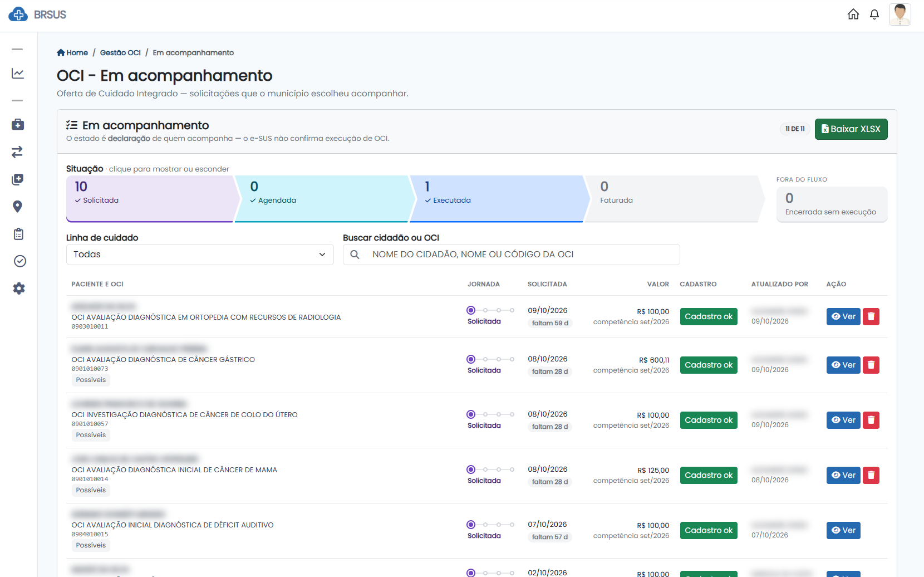
Task: Click the PACIENTE E OCI column header
Action: pos(97,284)
